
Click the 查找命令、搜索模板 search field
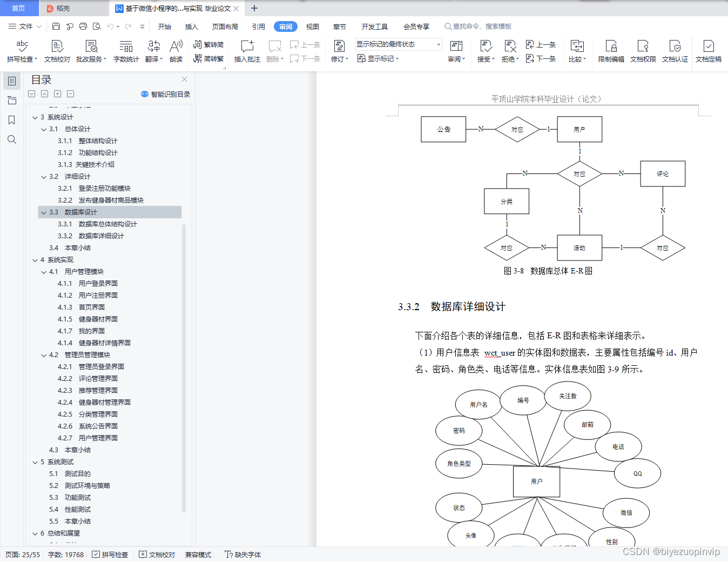478,26
